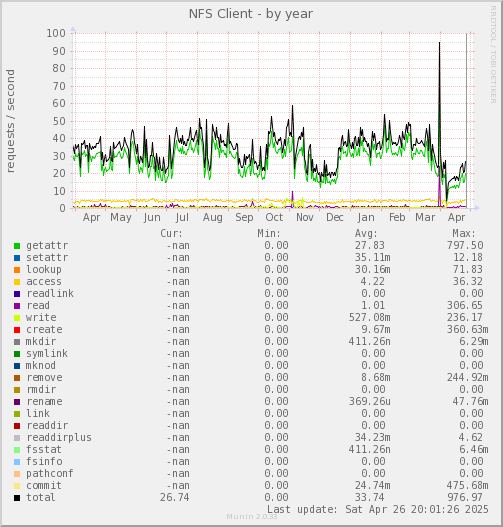Click the readlink legend swatch
This screenshot has width=503, height=527.
click(x=17, y=294)
